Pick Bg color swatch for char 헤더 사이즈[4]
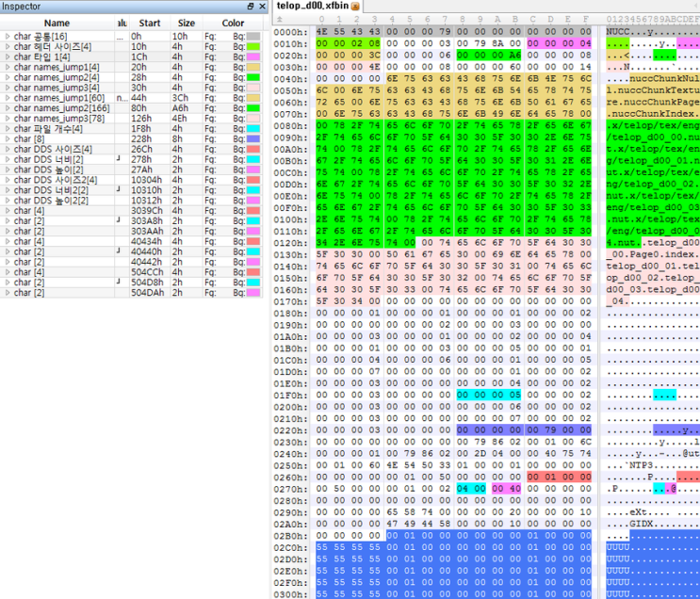 pos(253,46)
